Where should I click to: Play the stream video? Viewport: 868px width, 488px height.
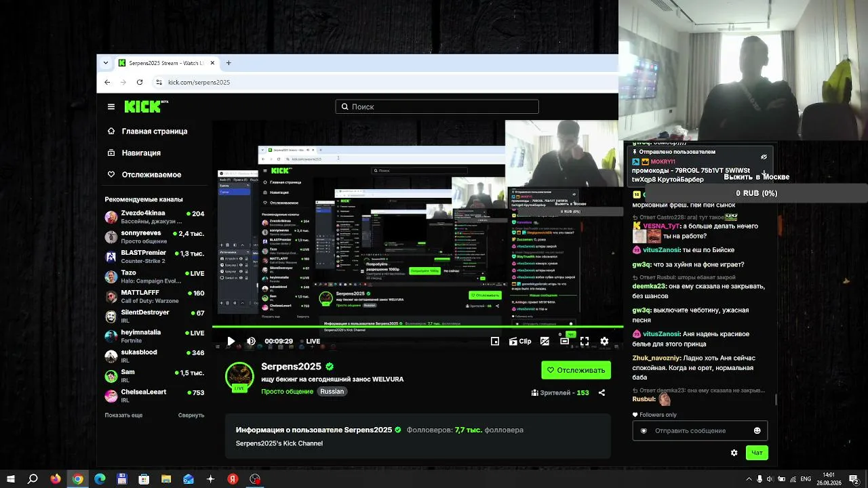231,342
